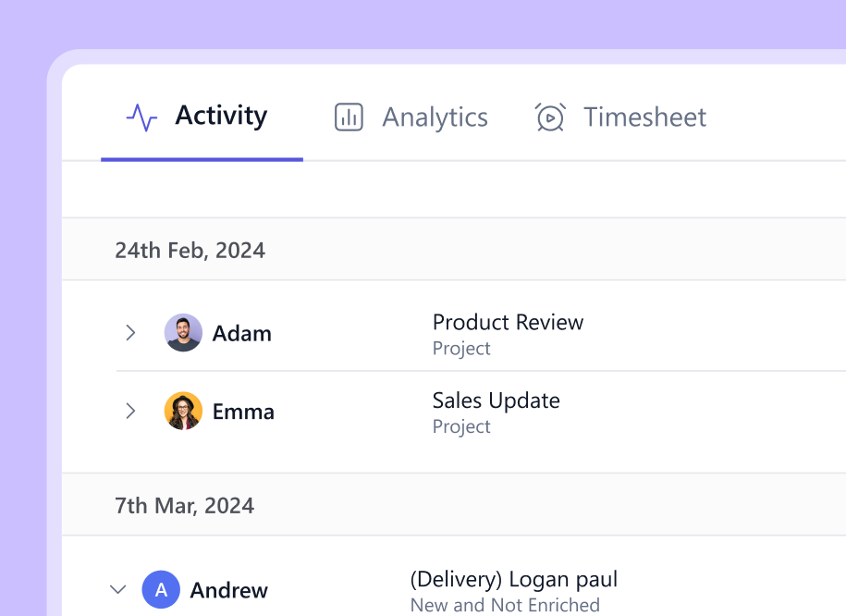
Task: Open the Sales Update project
Action: point(496,400)
